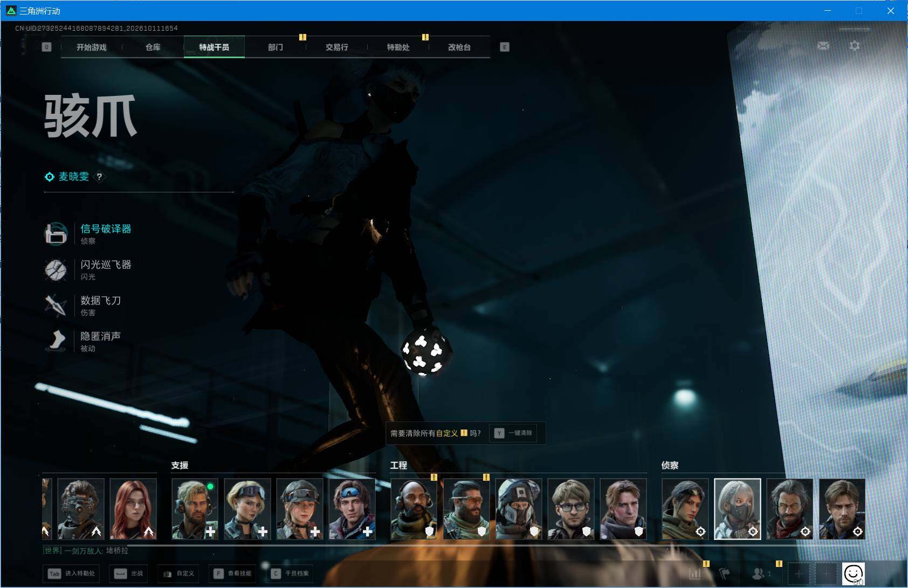Open the mail inbox icon
This screenshot has width=908, height=588.
pyautogui.click(x=823, y=46)
